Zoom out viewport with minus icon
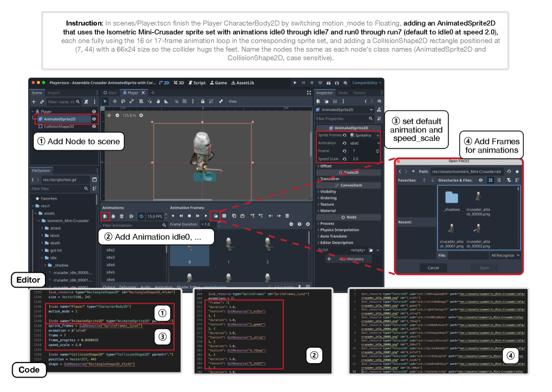 [x=117, y=115]
